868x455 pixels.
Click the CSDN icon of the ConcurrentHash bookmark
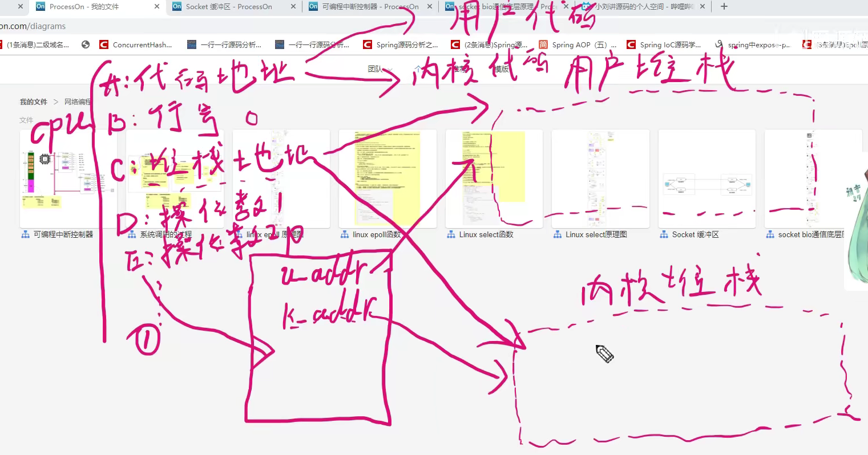click(103, 44)
